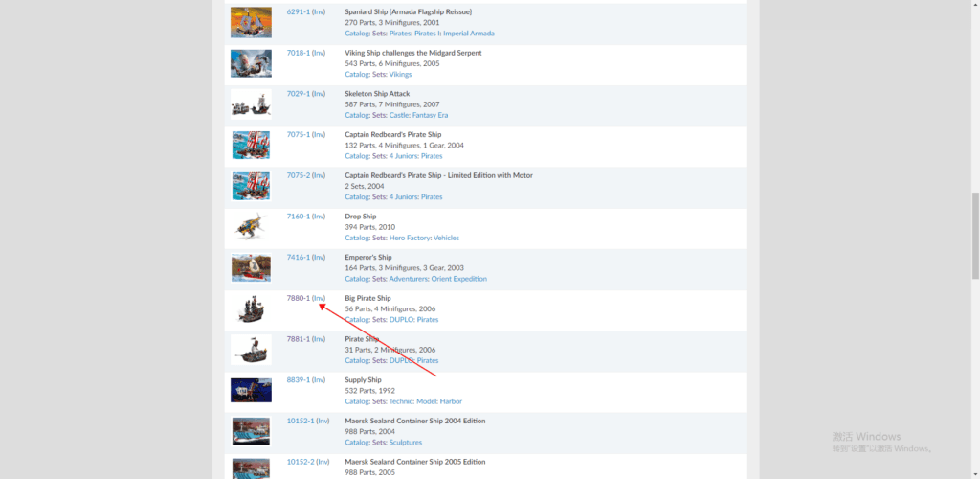
Task: Open set number 6291-1 link
Action: (299, 11)
